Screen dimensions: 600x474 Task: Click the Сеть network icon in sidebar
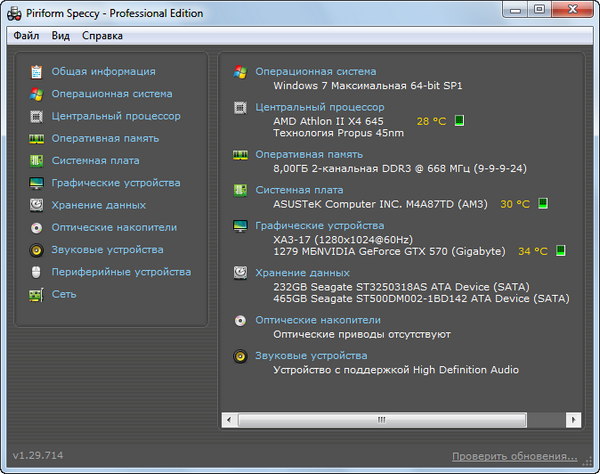click(x=36, y=294)
